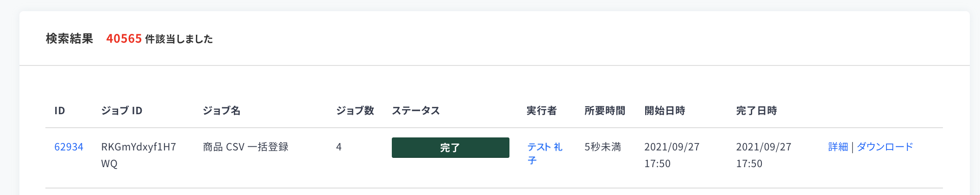Click the ダウンロード download link
The image size is (980, 195).
pyautogui.click(x=885, y=147)
